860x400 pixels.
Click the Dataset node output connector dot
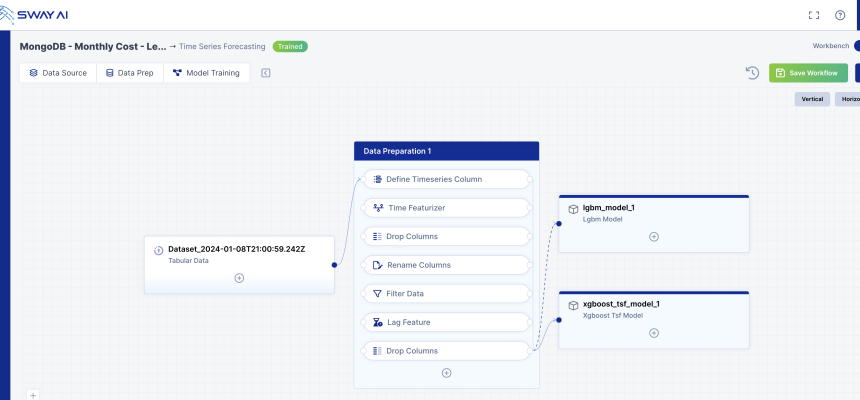(x=334, y=265)
